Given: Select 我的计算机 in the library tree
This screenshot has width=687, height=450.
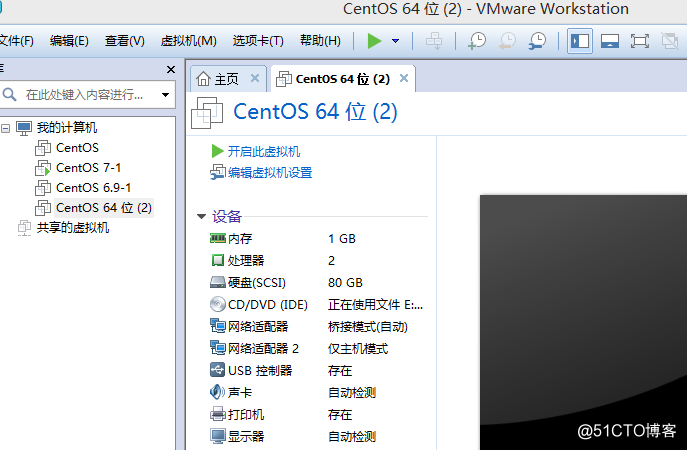Looking at the screenshot, I should (x=67, y=128).
